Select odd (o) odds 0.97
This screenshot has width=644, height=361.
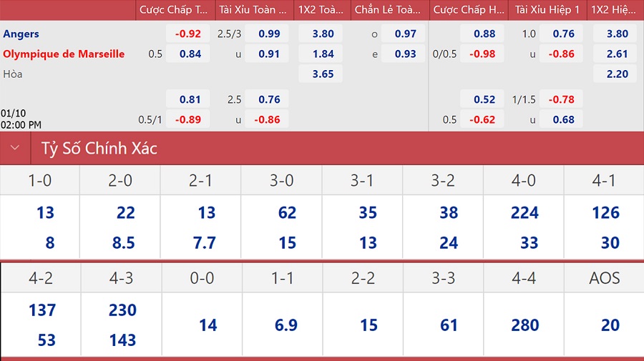(403, 34)
